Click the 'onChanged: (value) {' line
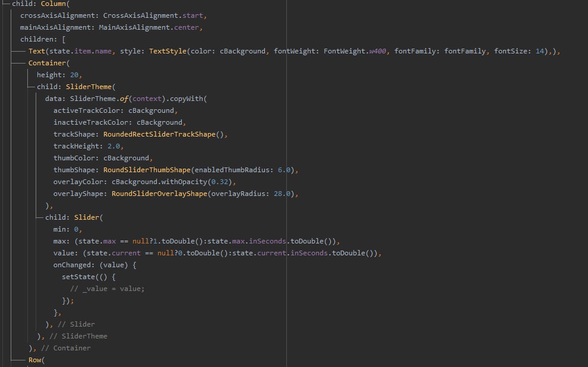The width and height of the screenshot is (588, 367). coord(95,265)
